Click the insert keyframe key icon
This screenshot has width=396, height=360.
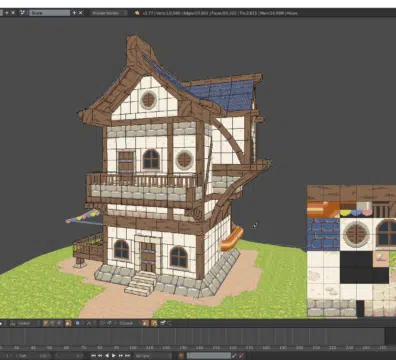[235, 356]
